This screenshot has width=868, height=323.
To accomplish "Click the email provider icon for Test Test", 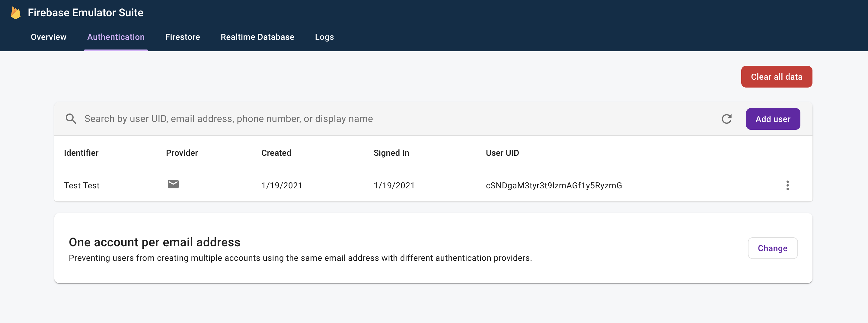I will click(x=173, y=184).
